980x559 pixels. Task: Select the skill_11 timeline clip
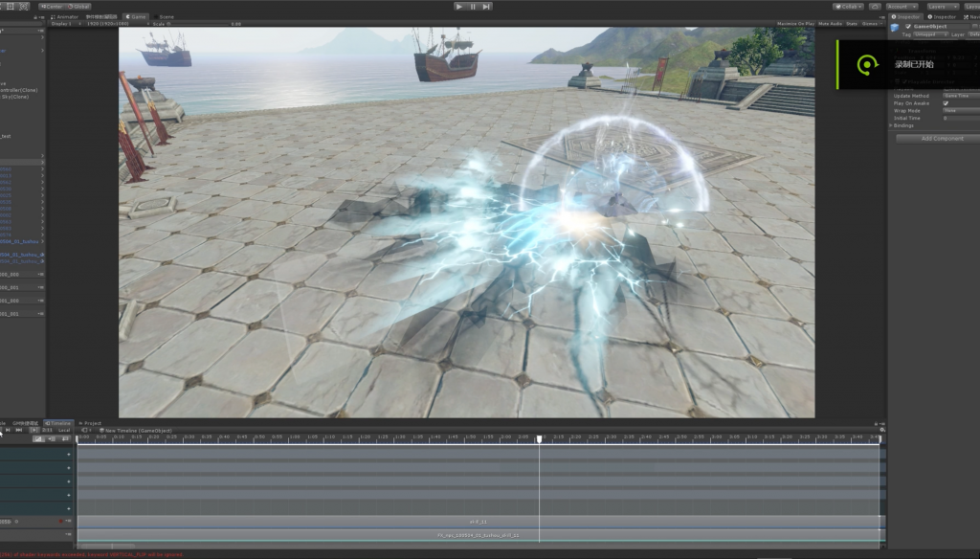point(479,522)
